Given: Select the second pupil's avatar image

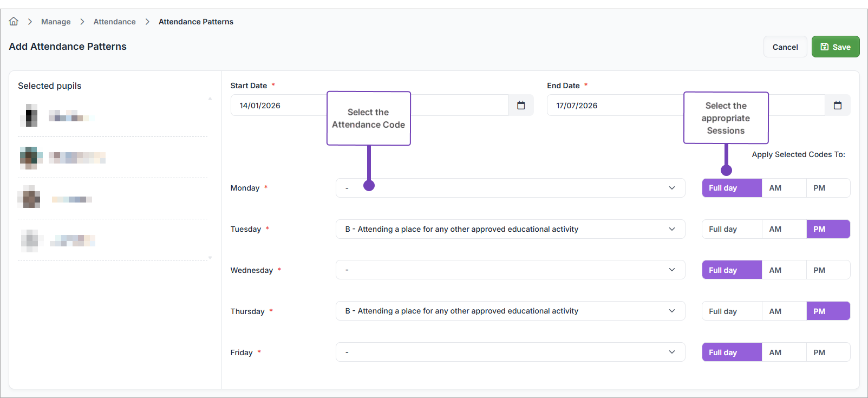Looking at the screenshot, I should point(30,157).
